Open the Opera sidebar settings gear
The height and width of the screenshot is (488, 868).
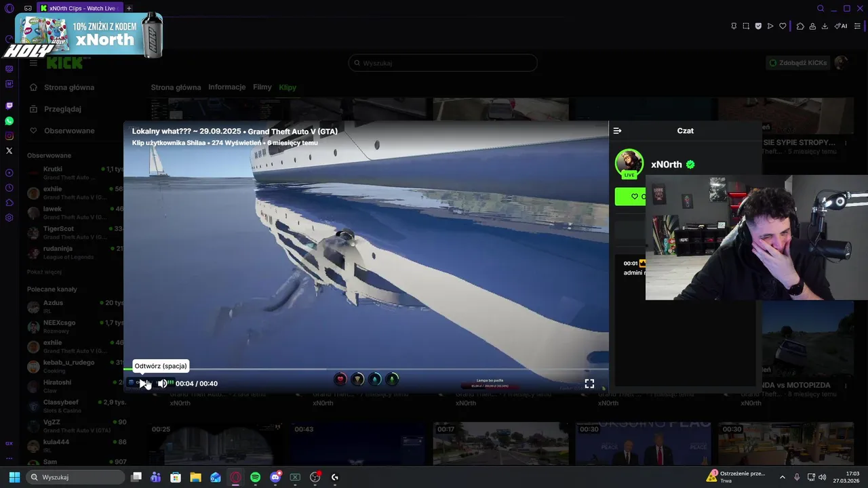(9, 218)
